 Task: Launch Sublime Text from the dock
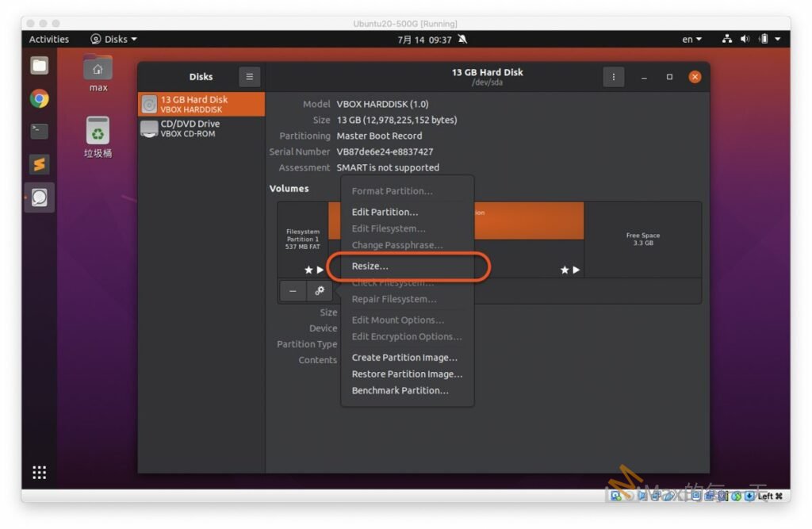coord(40,163)
